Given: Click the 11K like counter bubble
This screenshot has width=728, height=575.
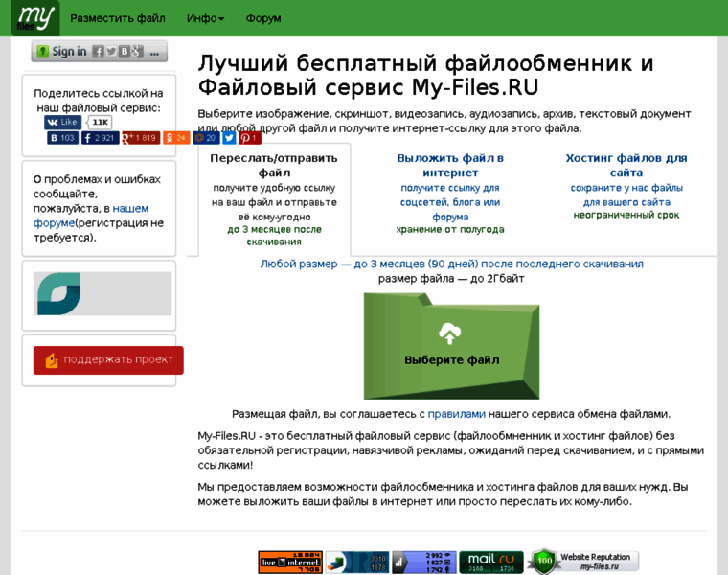Looking at the screenshot, I should (x=100, y=122).
